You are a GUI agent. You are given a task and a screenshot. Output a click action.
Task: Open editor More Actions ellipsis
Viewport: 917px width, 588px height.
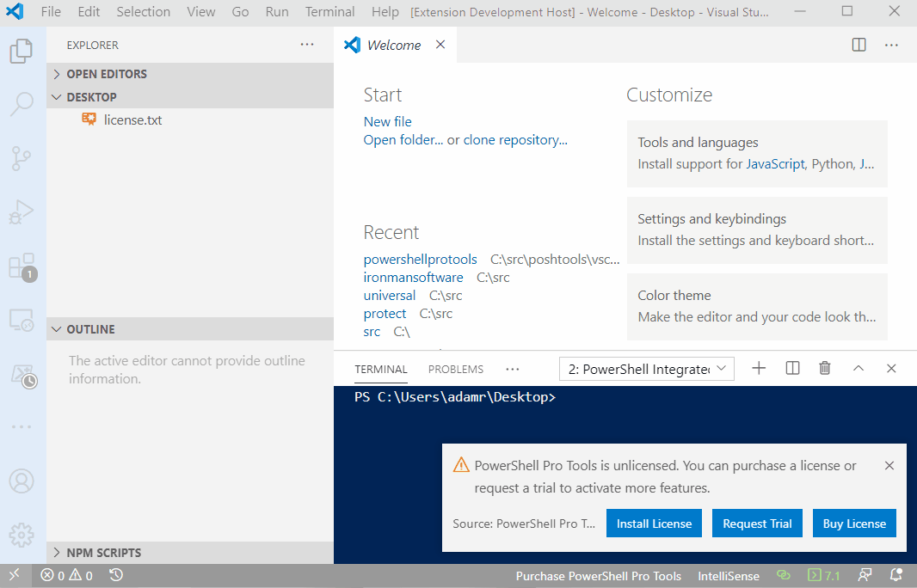point(890,45)
